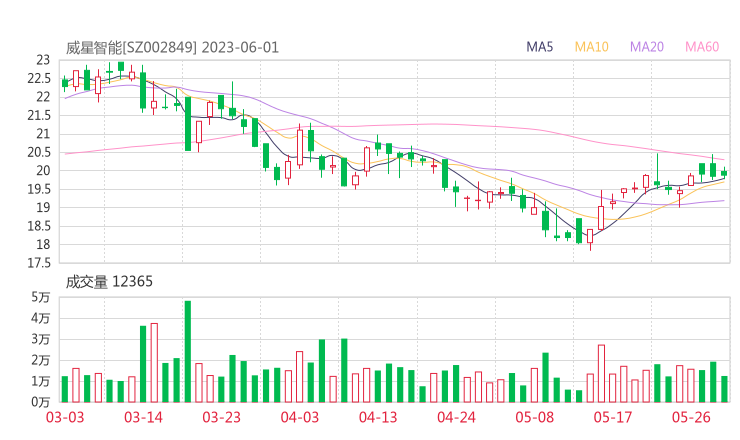The width and height of the screenshot is (740, 440).
Task: Click the 19.5 price axis label
Action: pyautogui.click(x=39, y=189)
